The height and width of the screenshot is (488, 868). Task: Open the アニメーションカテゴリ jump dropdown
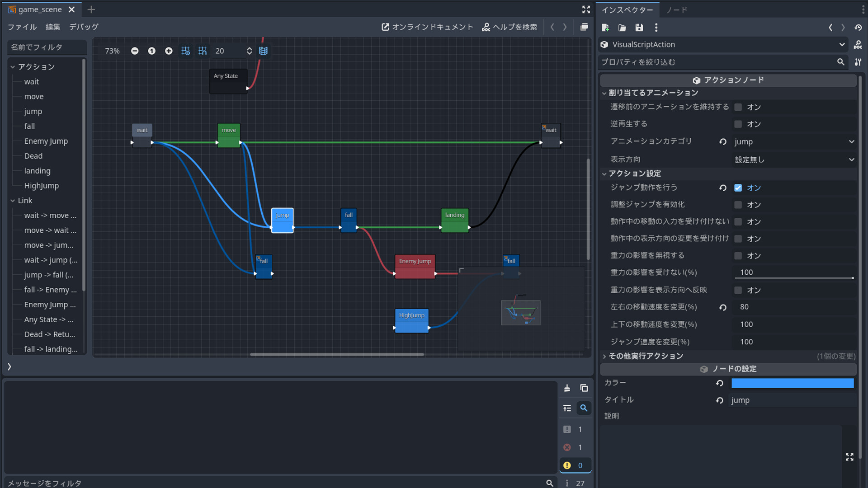click(x=794, y=142)
